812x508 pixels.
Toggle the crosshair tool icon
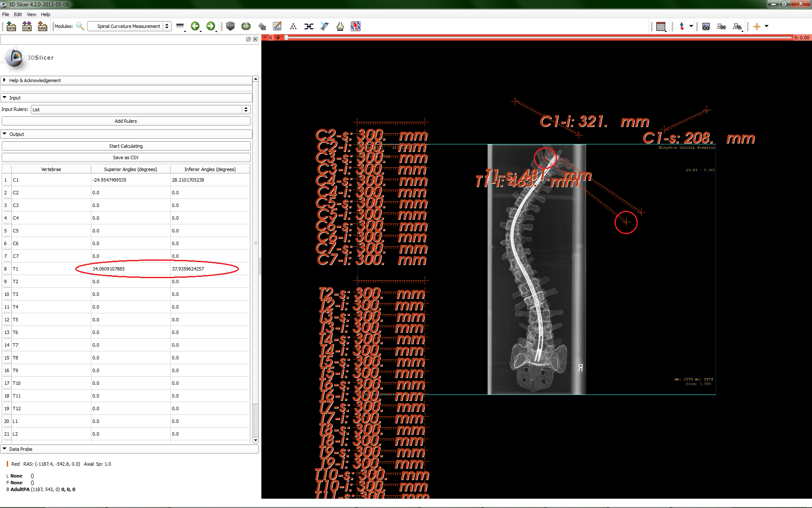757,26
